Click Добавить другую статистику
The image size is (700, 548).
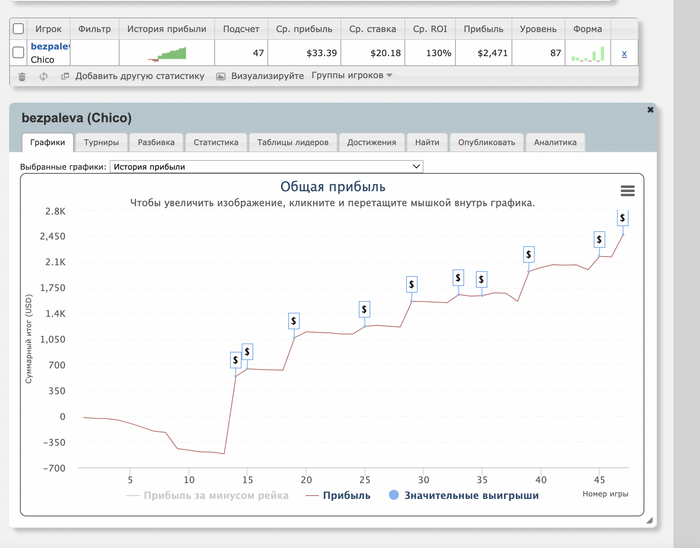(140, 76)
